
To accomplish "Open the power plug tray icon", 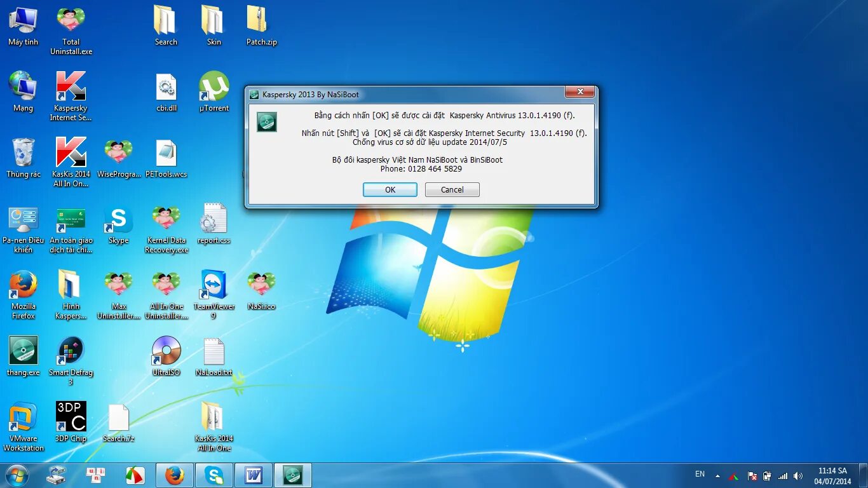I will [x=767, y=475].
